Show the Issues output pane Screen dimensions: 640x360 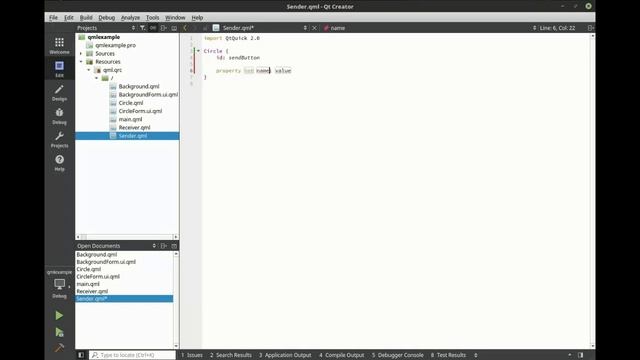tap(192, 355)
